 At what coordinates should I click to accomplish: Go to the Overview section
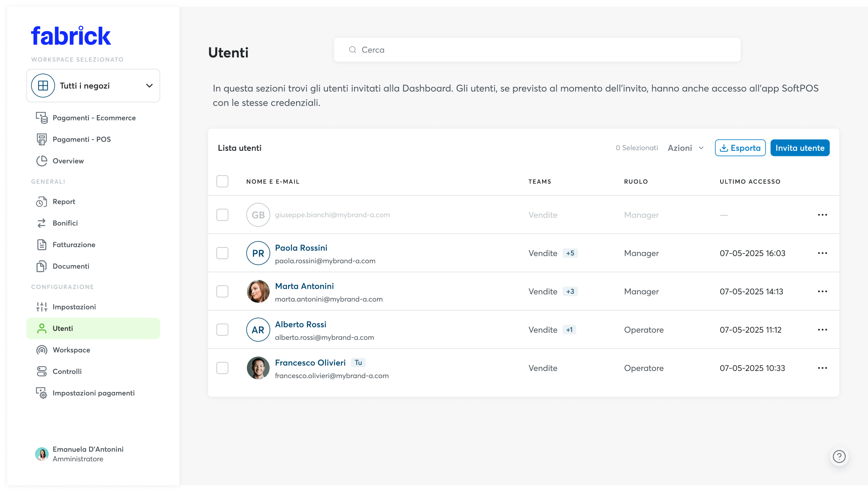(93, 161)
